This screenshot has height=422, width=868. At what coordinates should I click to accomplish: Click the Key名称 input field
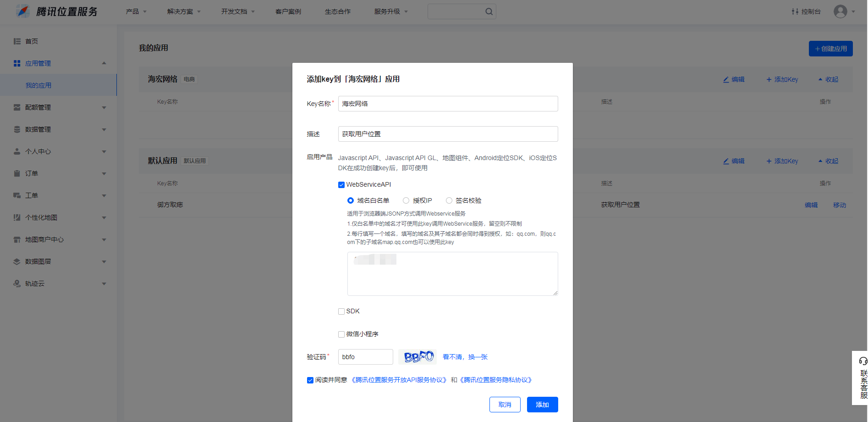tap(448, 104)
